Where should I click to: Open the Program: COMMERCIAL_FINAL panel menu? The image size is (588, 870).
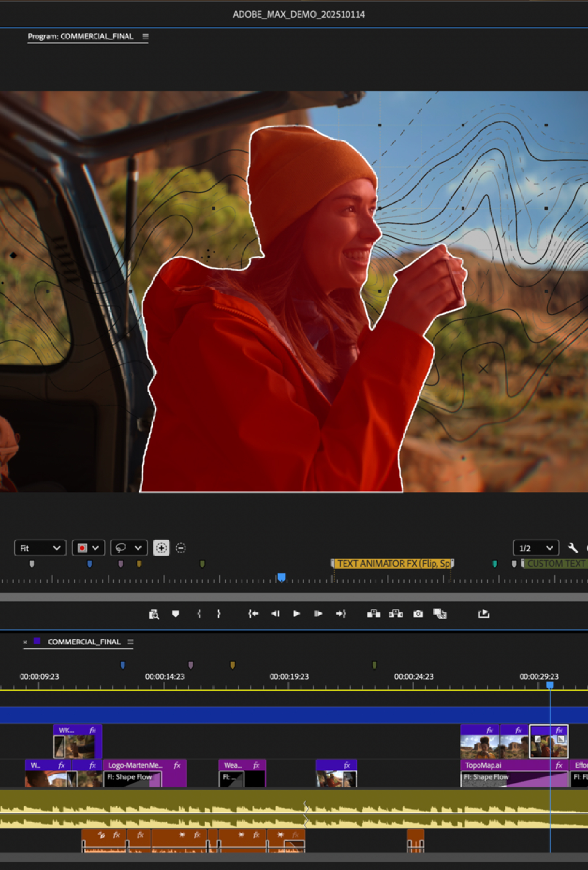coord(145,36)
